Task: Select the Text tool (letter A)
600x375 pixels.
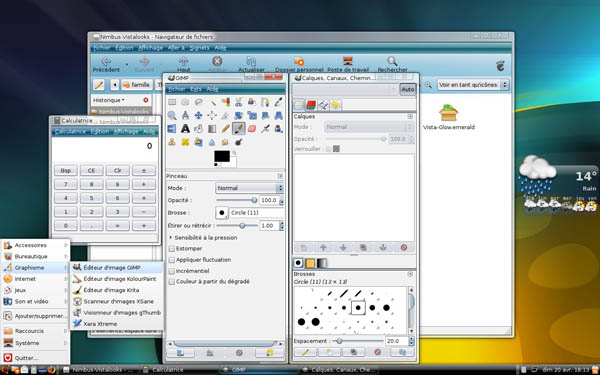Action: click(x=185, y=129)
